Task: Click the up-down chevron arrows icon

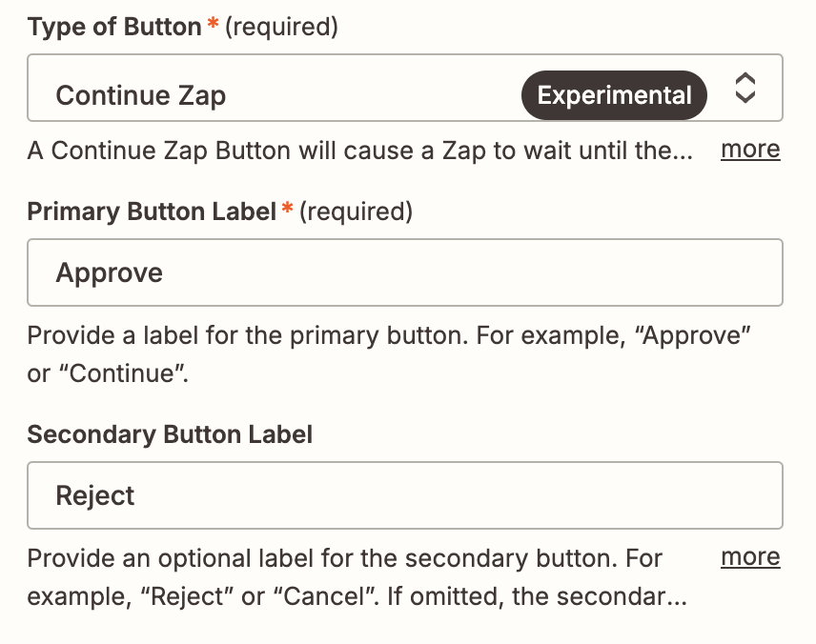Action: [745, 89]
